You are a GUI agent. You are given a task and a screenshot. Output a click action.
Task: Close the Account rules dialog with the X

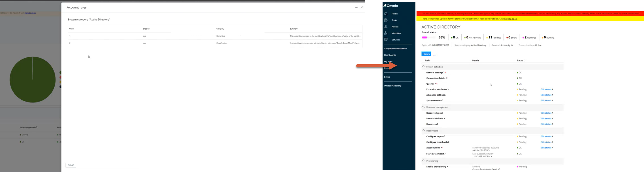coord(362,8)
